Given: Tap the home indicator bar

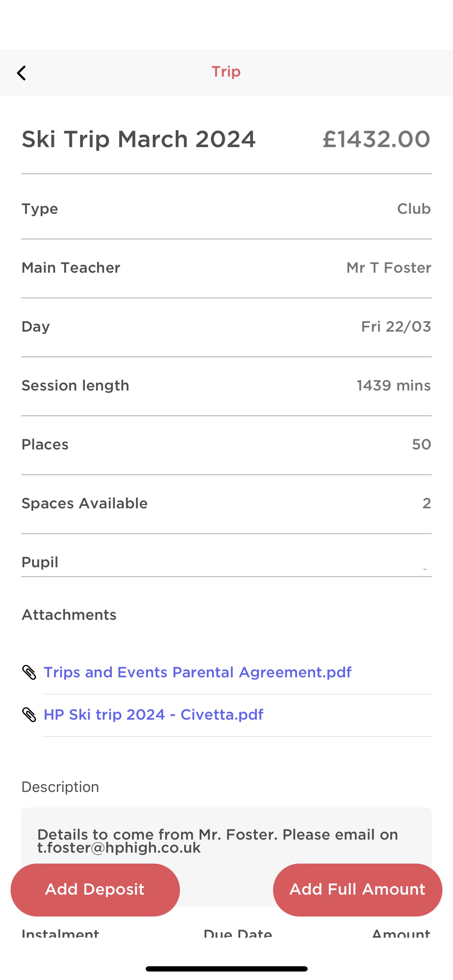Looking at the screenshot, I should click(x=226, y=969).
